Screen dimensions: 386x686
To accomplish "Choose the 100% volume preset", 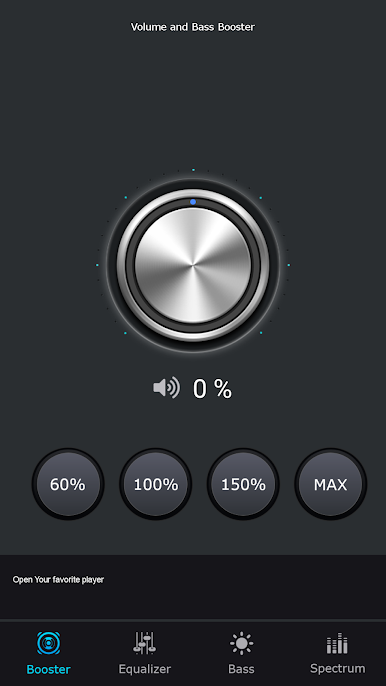I will coord(155,484).
